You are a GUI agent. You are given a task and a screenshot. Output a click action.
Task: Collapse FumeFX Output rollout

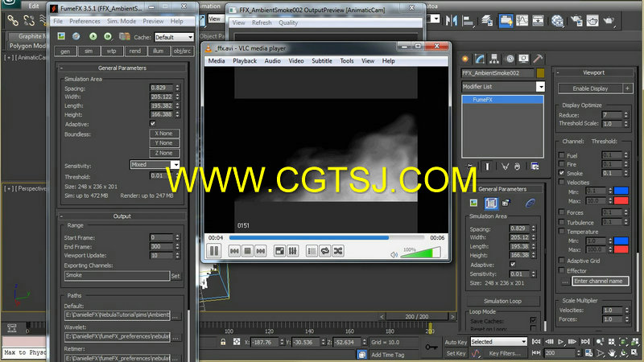tap(122, 216)
